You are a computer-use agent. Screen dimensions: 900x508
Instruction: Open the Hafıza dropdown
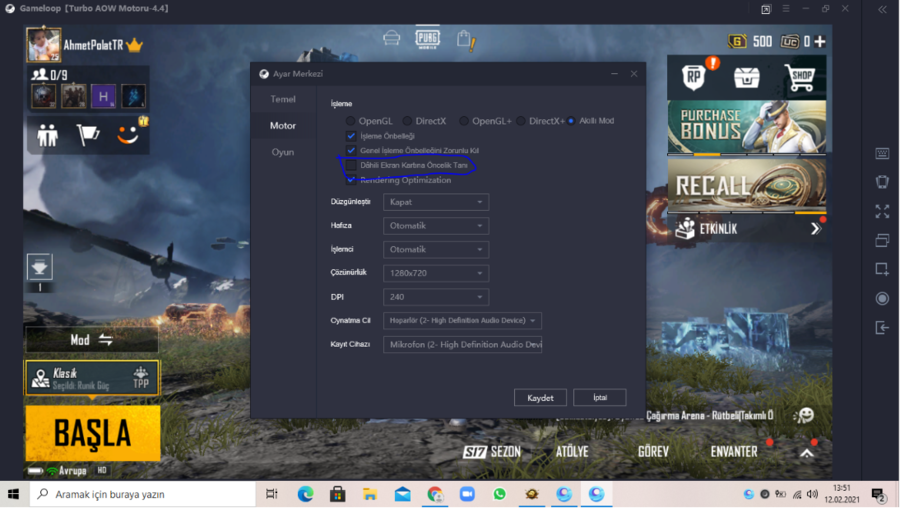(x=436, y=226)
